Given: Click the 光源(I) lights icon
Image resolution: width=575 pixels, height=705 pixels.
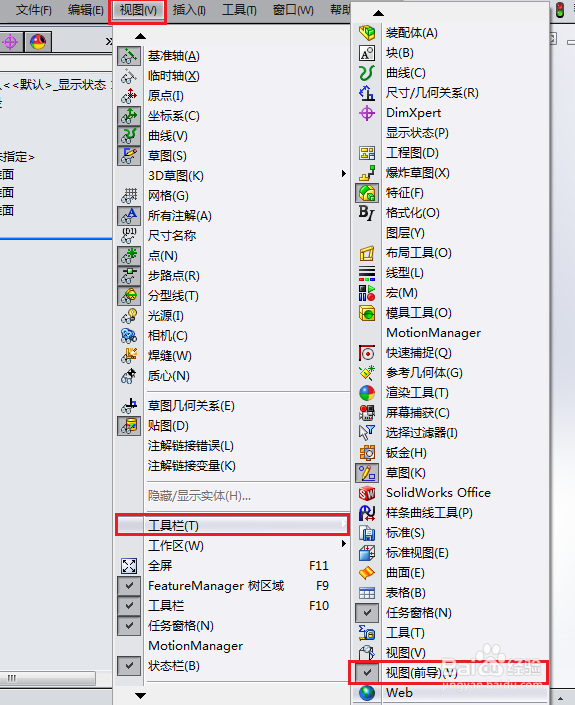Looking at the screenshot, I should click(x=129, y=316).
